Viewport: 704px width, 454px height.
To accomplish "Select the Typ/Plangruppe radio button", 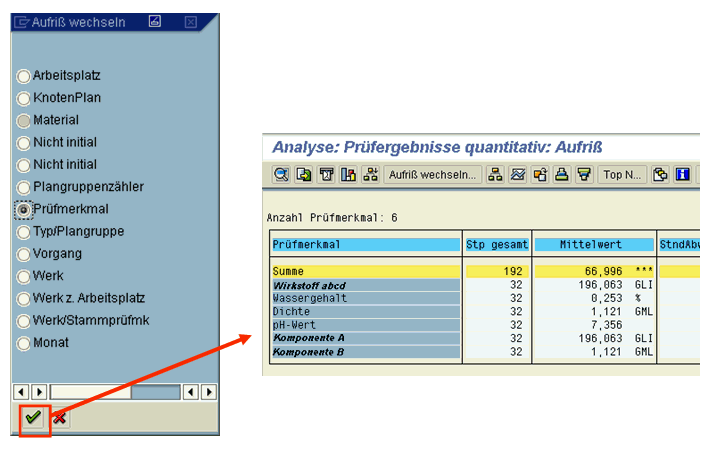I will 23,232.
